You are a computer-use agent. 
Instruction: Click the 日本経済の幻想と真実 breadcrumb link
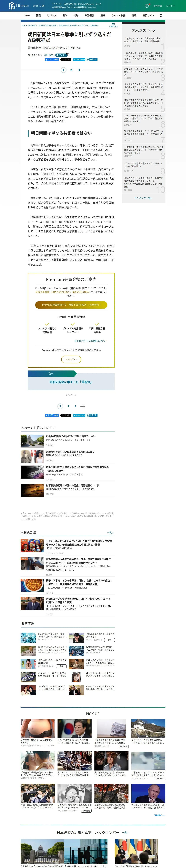[x=47, y=25]
